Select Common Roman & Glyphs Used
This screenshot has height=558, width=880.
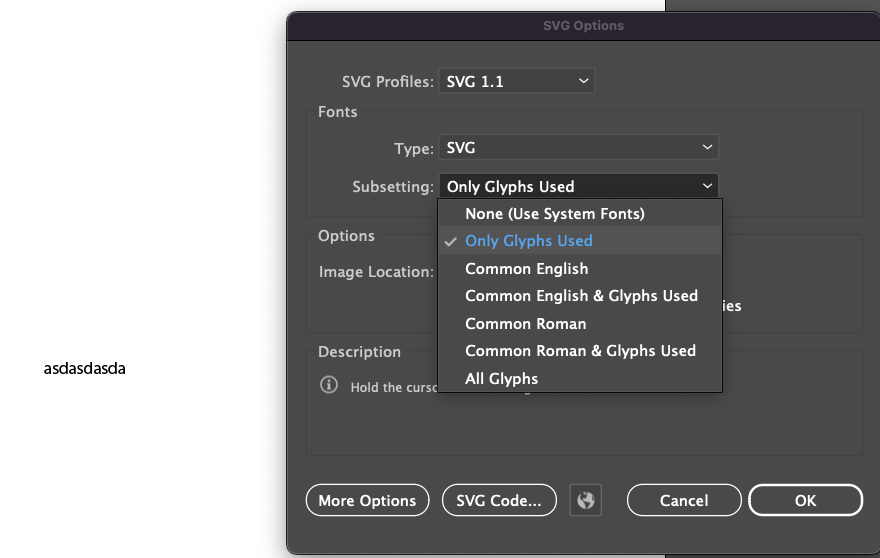[580, 351]
